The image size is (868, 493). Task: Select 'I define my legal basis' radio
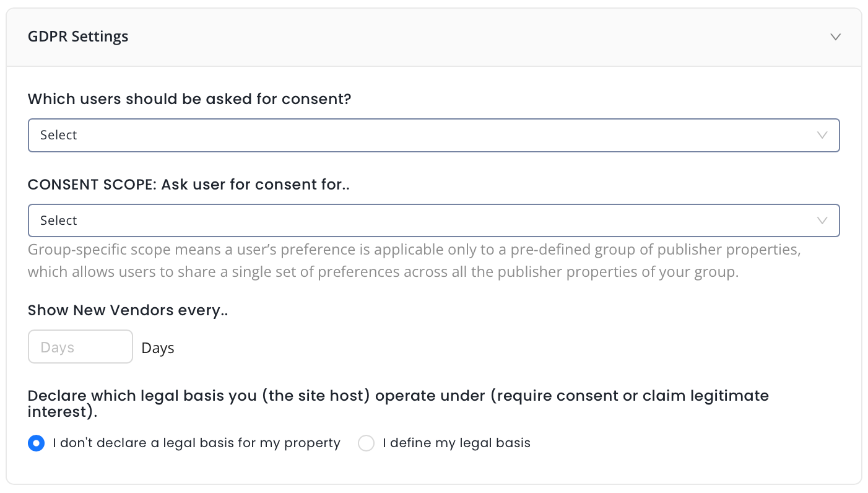coord(367,443)
